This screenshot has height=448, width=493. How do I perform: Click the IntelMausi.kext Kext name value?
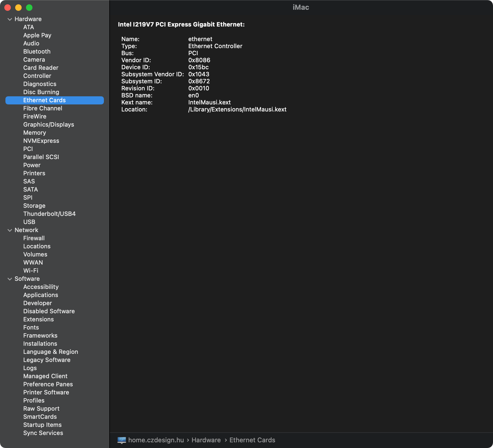(209, 102)
